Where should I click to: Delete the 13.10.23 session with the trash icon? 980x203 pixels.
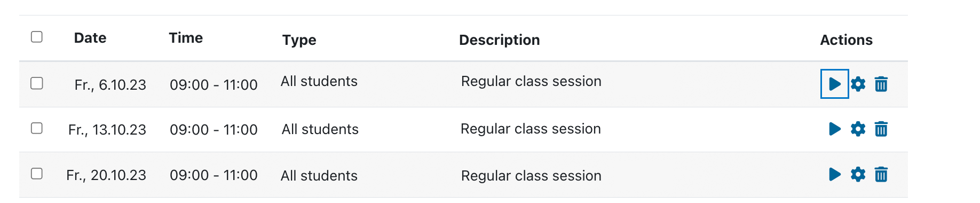(881, 129)
